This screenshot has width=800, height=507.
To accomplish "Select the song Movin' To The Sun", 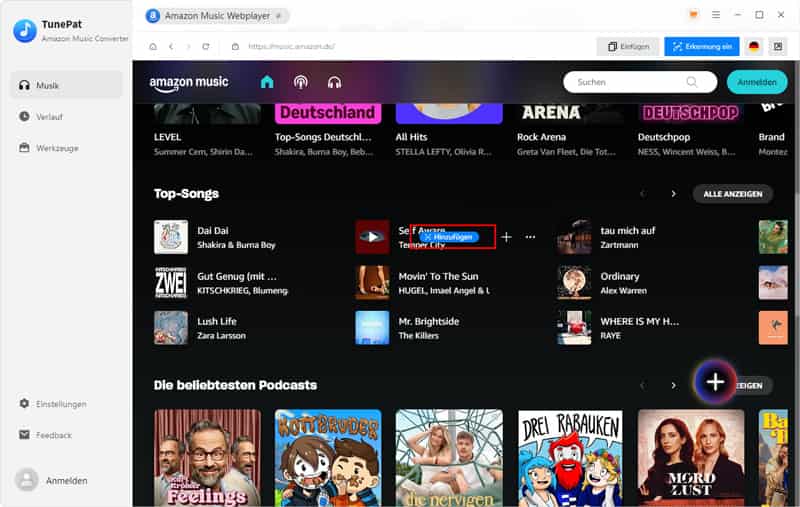I will point(438,276).
